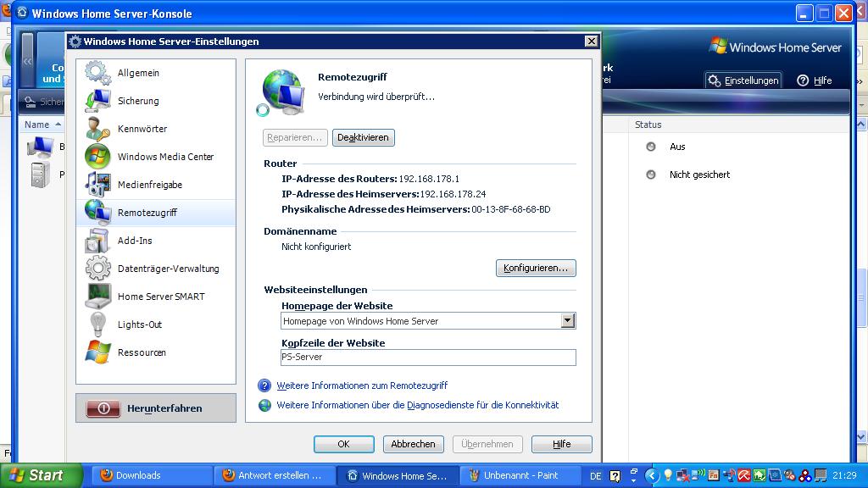Click the Nicht gesichert status indicator
Viewport: 868px width, 488px height.
click(651, 175)
